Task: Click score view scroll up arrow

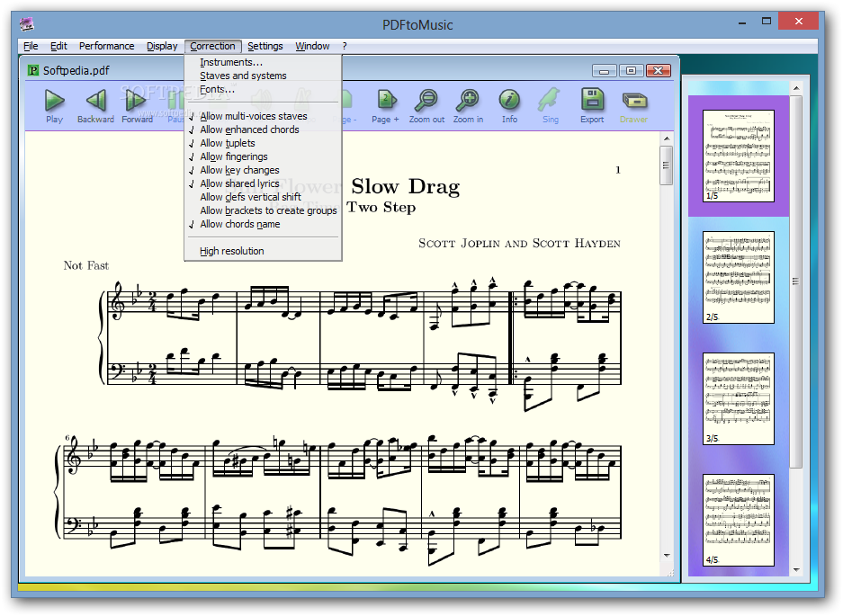Action: 667,138
